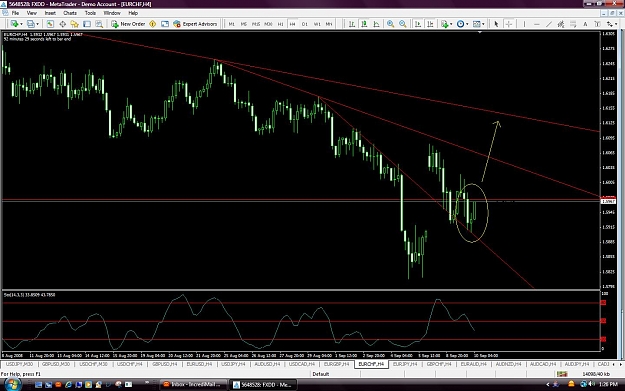Toggle Chart Shift icon
The width and height of the screenshot is (625, 391).
430,24
